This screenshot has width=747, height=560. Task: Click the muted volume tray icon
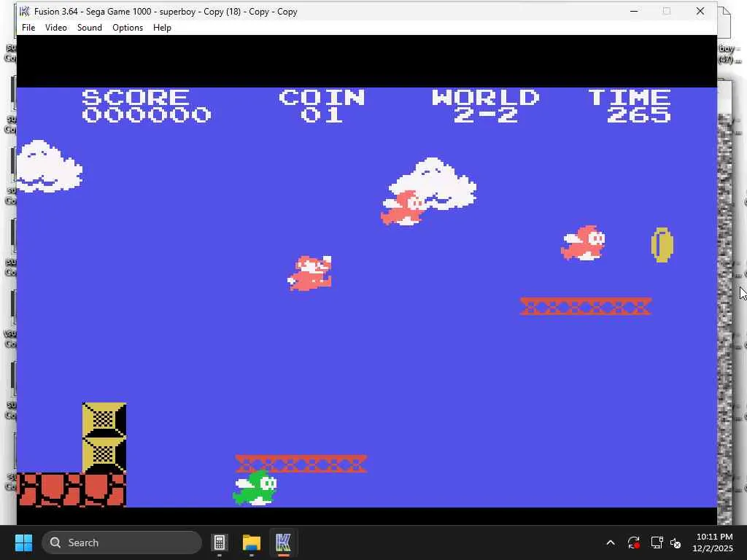[x=676, y=542]
